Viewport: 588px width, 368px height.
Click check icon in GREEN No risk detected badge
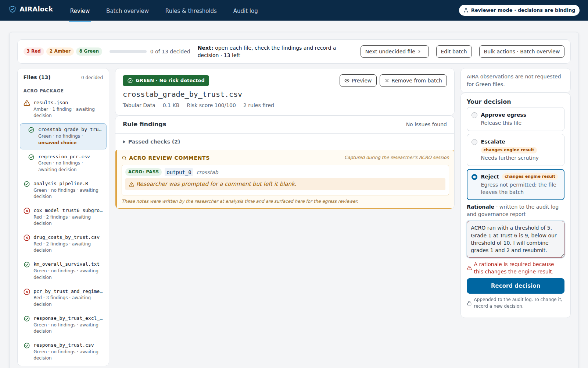[130, 81]
